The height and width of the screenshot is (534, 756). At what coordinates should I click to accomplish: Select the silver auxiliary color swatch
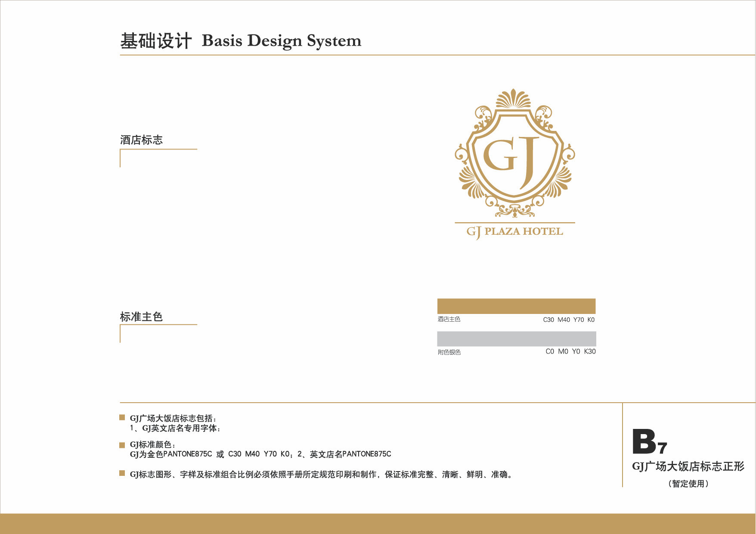(517, 339)
